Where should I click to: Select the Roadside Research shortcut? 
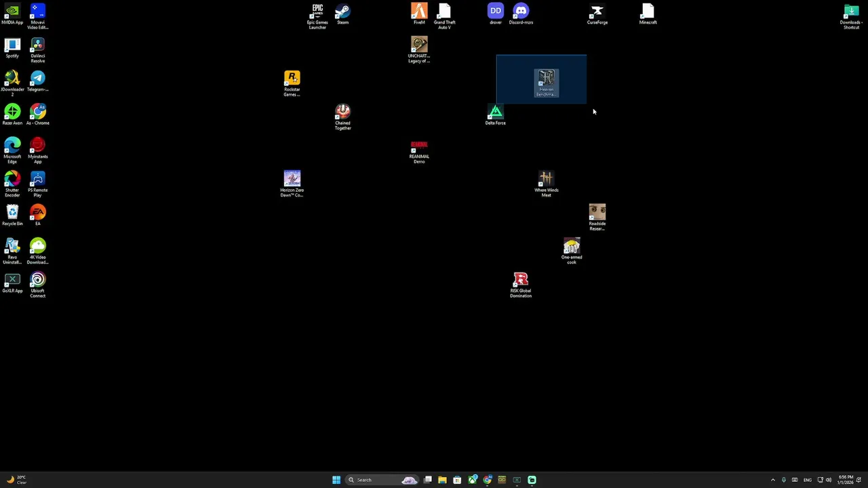click(x=597, y=218)
